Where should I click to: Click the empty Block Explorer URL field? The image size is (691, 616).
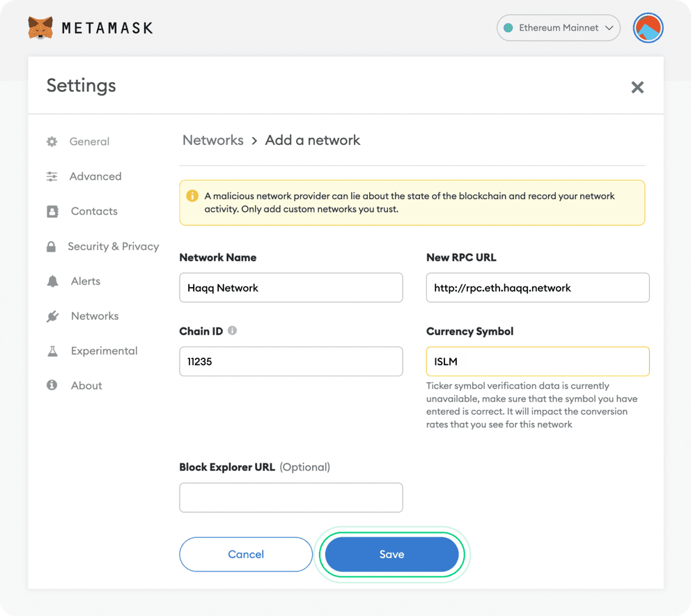tap(290, 497)
